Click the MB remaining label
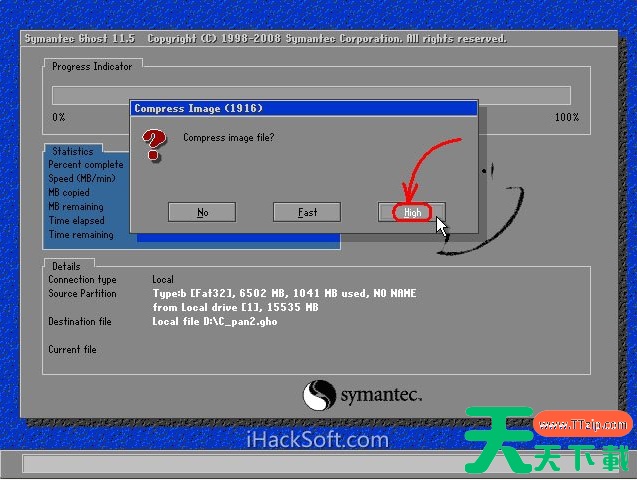Viewport: 637px width, 480px height. [x=76, y=206]
